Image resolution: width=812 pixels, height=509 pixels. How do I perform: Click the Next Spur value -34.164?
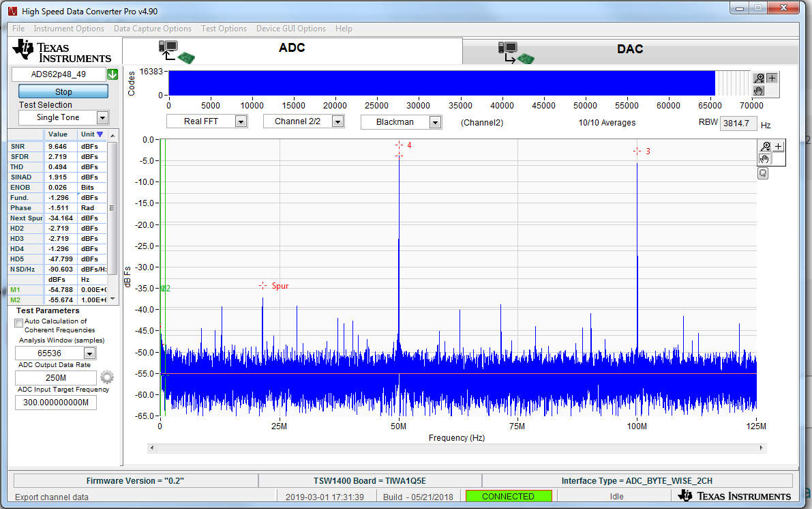(x=61, y=218)
